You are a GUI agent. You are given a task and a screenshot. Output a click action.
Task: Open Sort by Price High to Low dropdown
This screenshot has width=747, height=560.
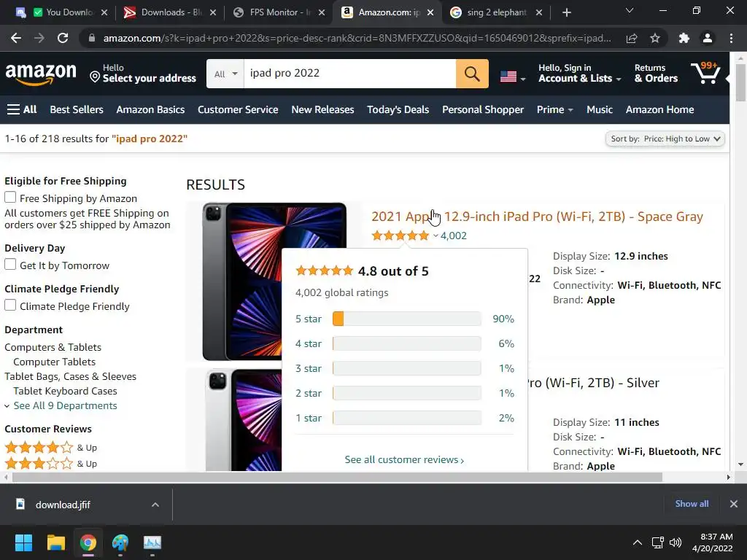665,139
